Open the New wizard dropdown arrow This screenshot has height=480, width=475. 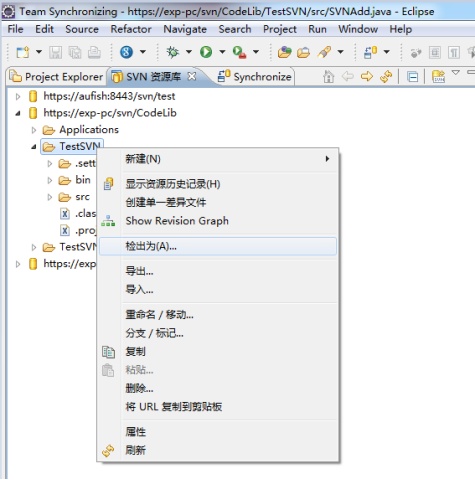tap(39, 52)
